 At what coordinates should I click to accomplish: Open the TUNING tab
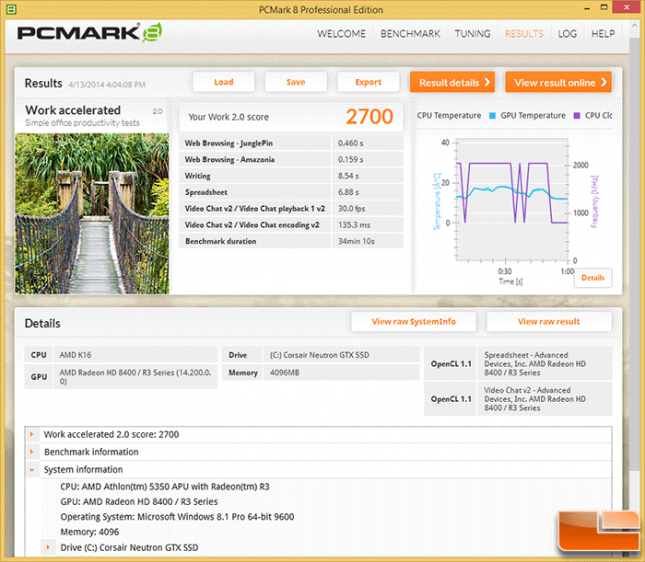(472, 34)
